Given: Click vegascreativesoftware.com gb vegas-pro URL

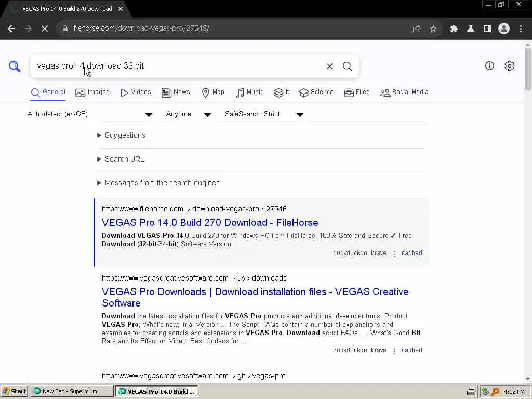Looking at the screenshot, I should click(194, 376).
